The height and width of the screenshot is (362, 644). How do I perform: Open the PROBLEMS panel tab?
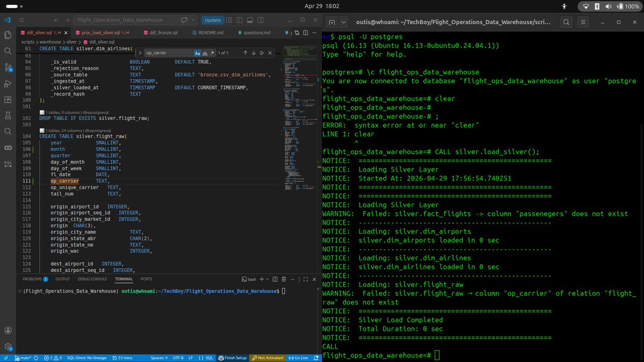(x=35, y=279)
